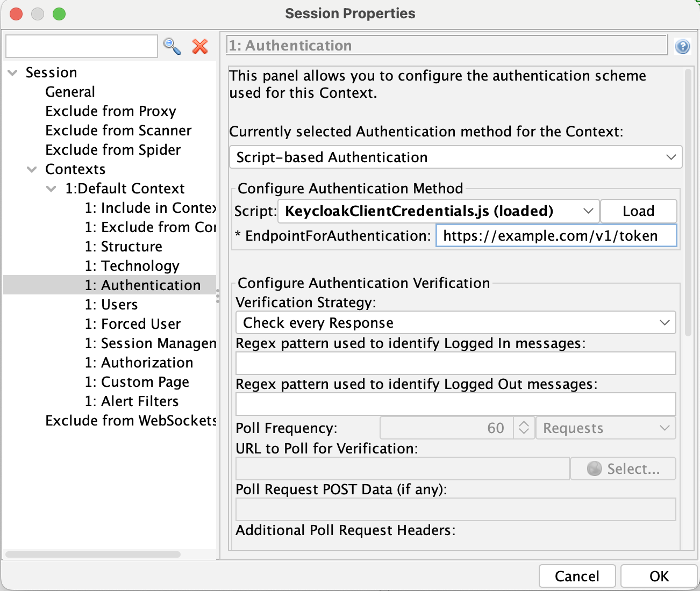Viewport: 700px width, 591px height.
Task: Cancel the Session Properties dialog
Action: pos(577,575)
